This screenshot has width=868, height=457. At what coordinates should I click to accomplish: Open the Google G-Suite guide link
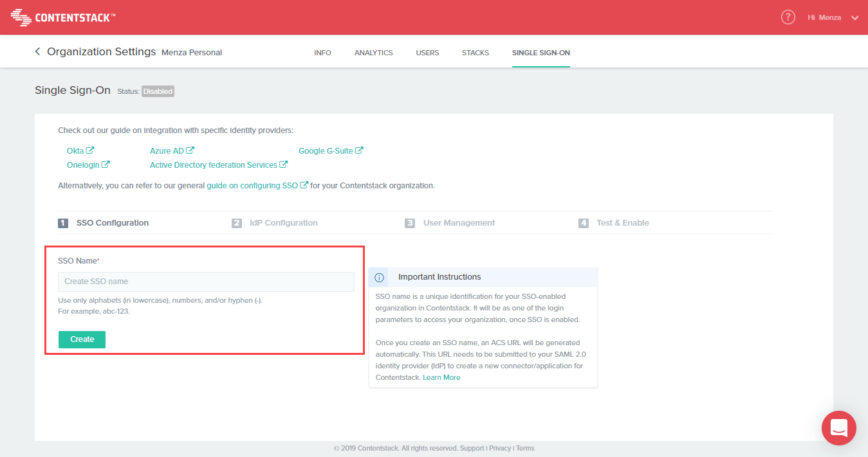331,150
